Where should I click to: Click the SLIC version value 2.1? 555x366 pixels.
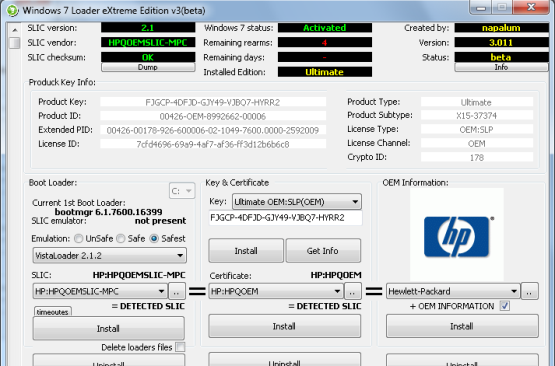[x=148, y=28]
